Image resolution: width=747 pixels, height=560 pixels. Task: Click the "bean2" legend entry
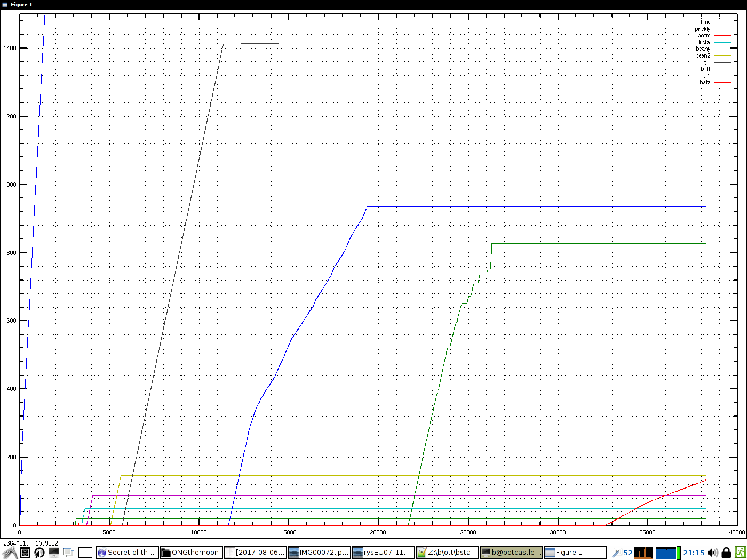[x=703, y=55]
